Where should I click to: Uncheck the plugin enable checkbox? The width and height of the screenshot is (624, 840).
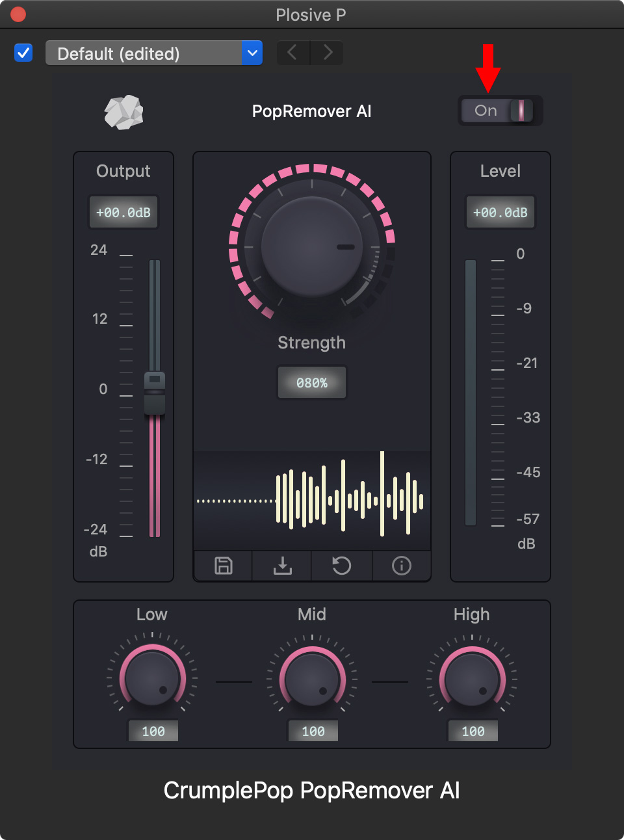tap(23, 53)
